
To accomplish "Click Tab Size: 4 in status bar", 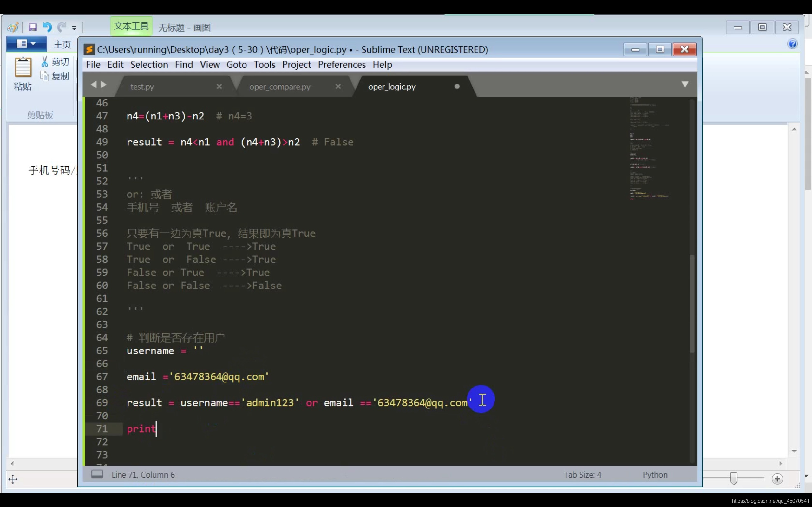I will (x=582, y=475).
